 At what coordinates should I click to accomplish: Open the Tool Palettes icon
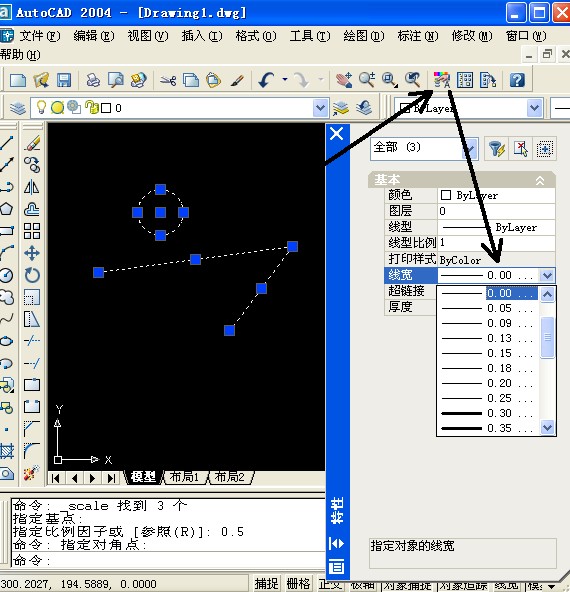point(488,80)
